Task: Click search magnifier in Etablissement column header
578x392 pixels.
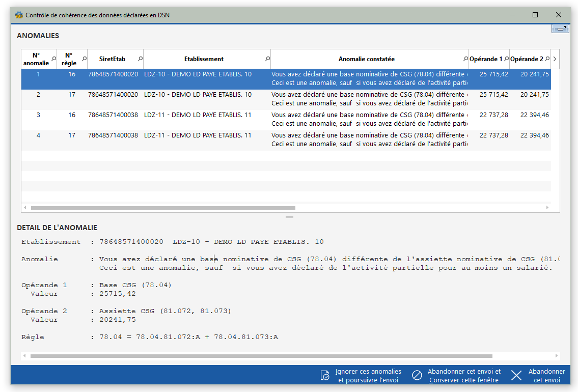Action: [x=267, y=59]
